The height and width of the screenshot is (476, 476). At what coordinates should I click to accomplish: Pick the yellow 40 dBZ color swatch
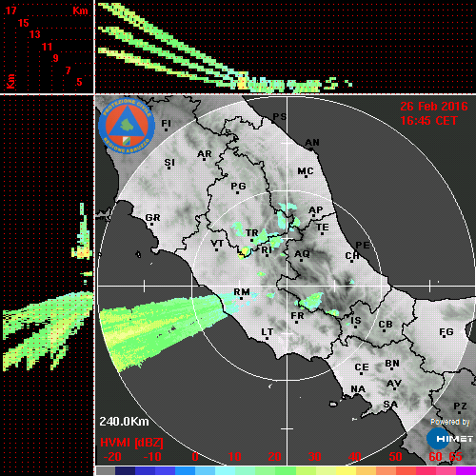(347, 470)
